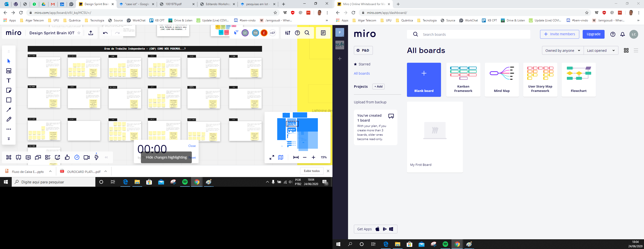Select the Sticky Note tool in Miro toolbar
This screenshot has width=644, height=249.
pyautogui.click(x=9, y=90)
